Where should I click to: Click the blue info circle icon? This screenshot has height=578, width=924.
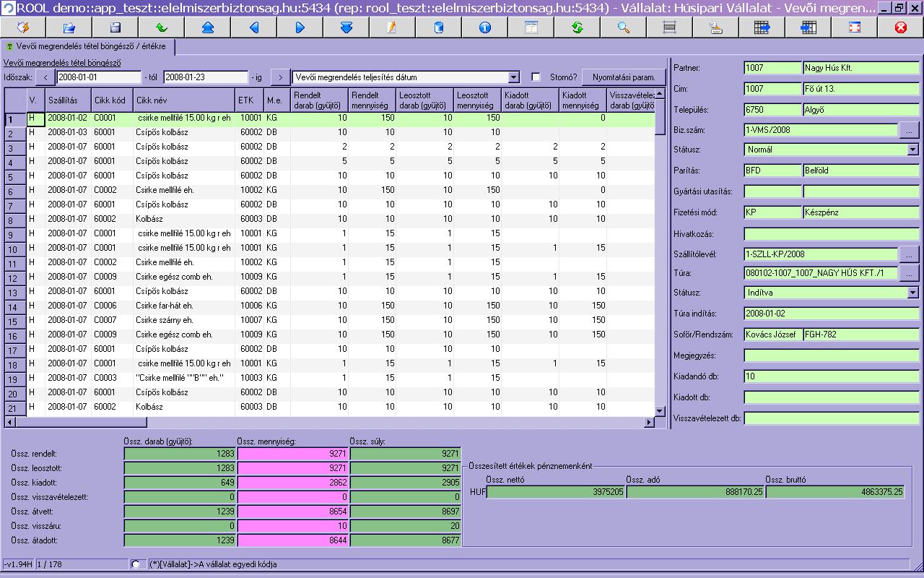[x=484, y=27]
